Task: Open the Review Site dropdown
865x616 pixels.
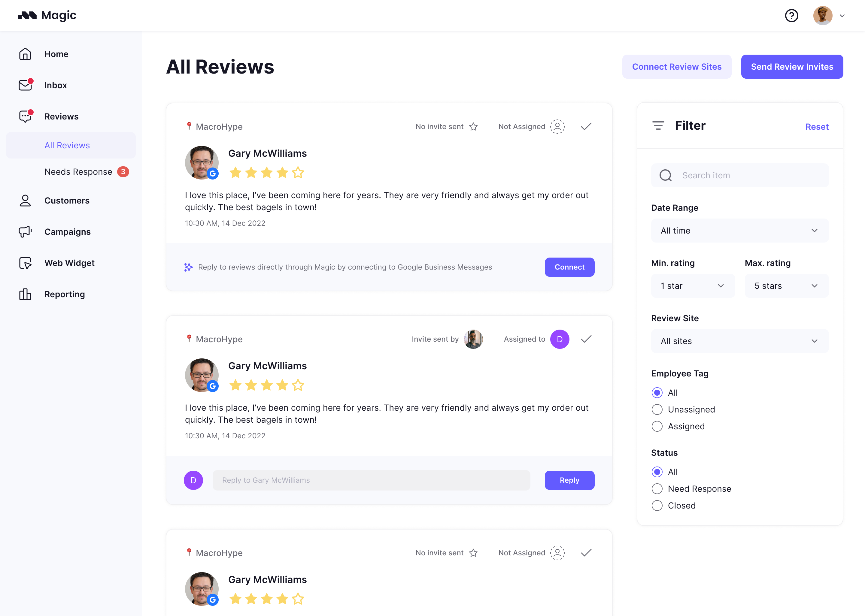Action: pos(739,341)
